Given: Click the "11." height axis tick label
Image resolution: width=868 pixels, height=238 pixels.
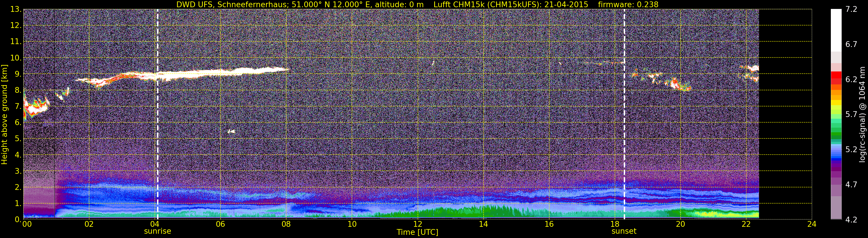Looking at the screenshot, I should pos(16,41).
